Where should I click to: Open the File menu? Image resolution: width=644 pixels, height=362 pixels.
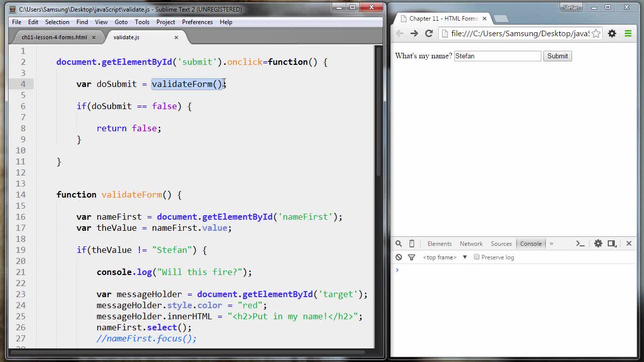pos(17,22)
